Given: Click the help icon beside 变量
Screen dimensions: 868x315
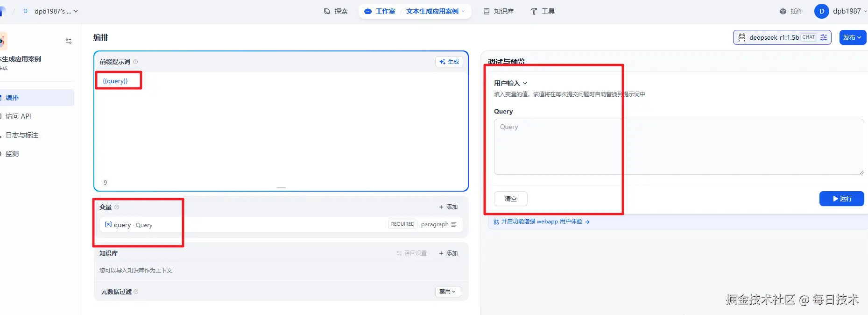Looking at the screenshot, I should 117,207.
